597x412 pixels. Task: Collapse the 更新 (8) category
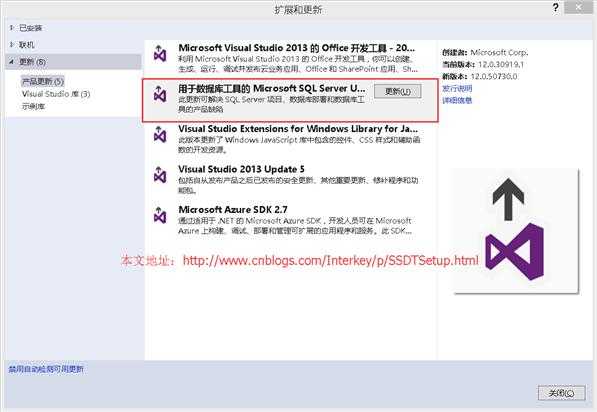tap(11, 61)
